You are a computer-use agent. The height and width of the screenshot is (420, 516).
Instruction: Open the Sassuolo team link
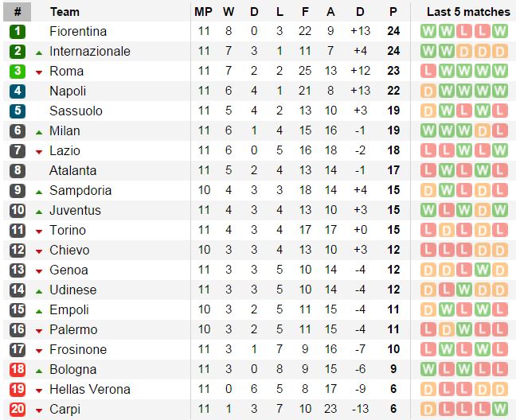76,111
